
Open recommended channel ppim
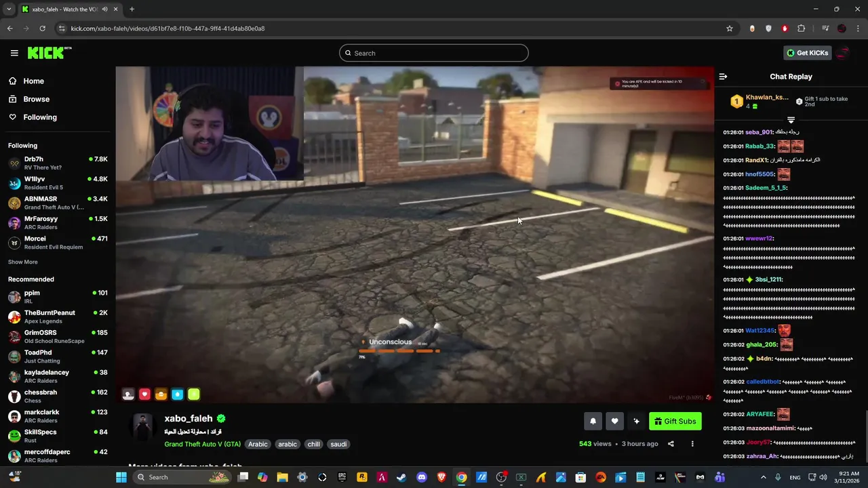(x=58, y=297)
